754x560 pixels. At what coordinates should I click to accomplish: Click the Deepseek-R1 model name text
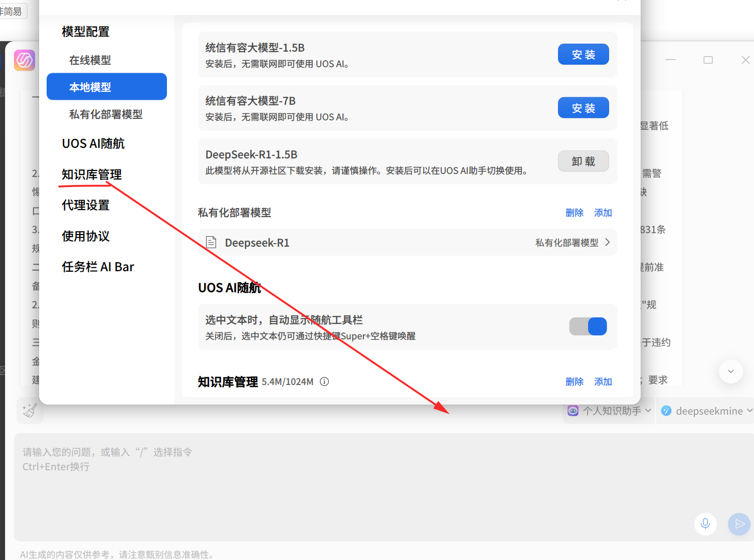click(257, 243)
